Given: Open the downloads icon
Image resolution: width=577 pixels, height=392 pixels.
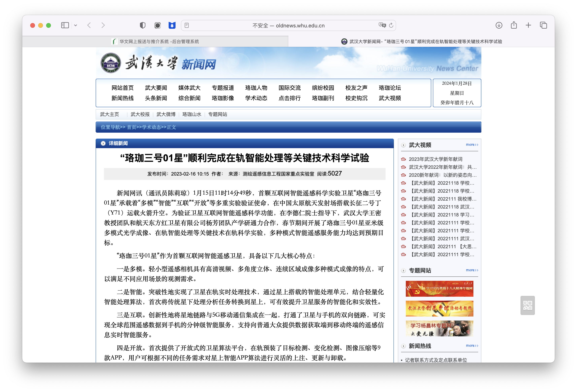Looking at the screenshot, I should tap(499, 25).
